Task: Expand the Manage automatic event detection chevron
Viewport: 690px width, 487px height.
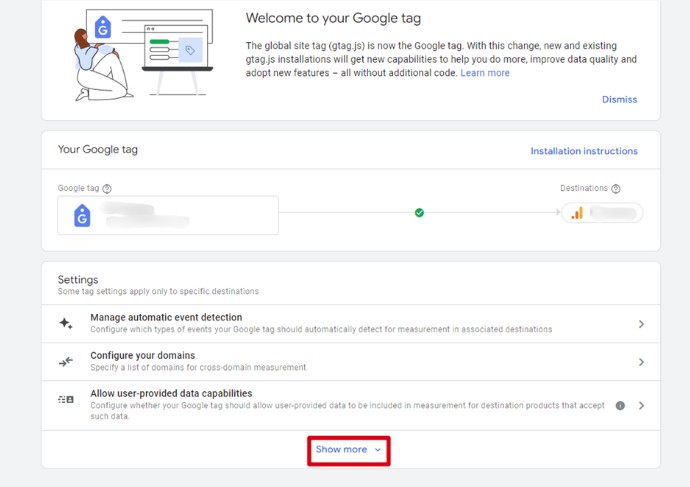Action: (x=641, y=324)
